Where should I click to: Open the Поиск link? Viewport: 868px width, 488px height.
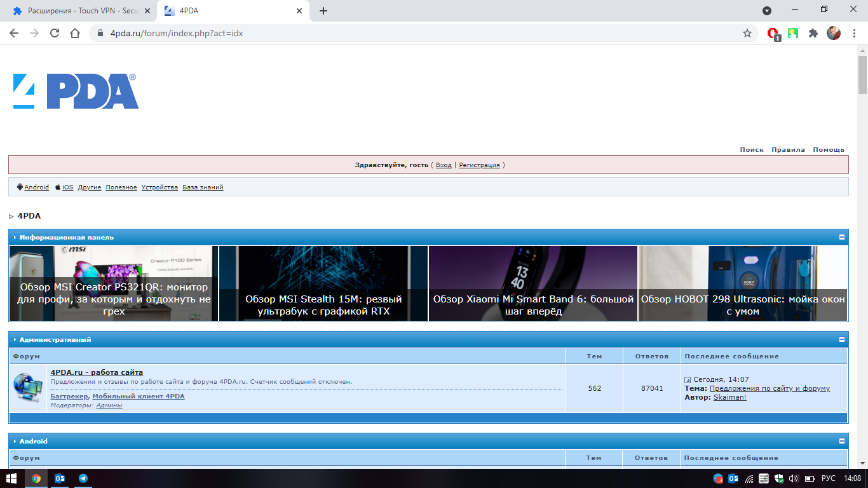[x=752, y=150]
